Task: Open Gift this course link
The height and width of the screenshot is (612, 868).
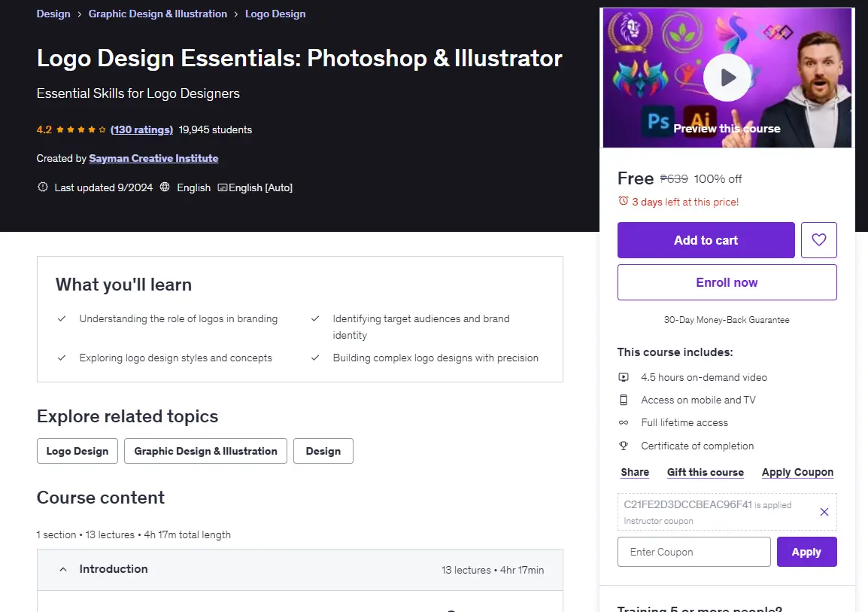Action: [x=706, y=473]
